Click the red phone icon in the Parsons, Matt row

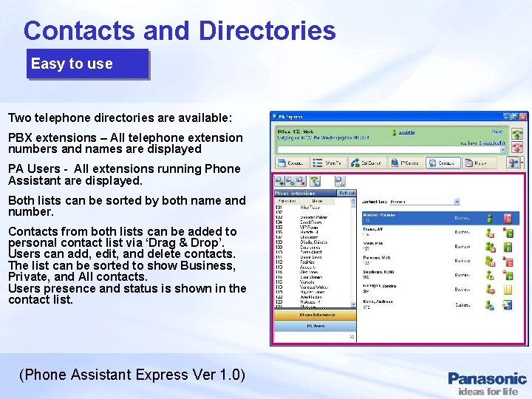pyautogui.click(x=508, y=262)
